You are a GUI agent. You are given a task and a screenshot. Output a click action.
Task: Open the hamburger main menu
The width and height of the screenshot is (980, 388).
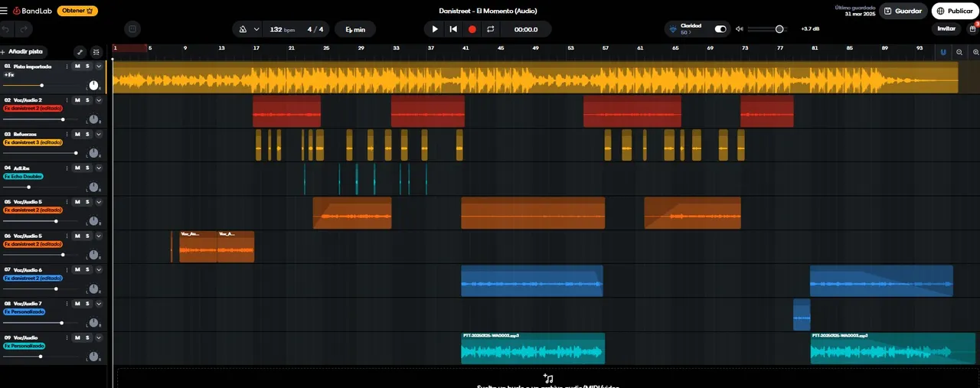[5, 11]
